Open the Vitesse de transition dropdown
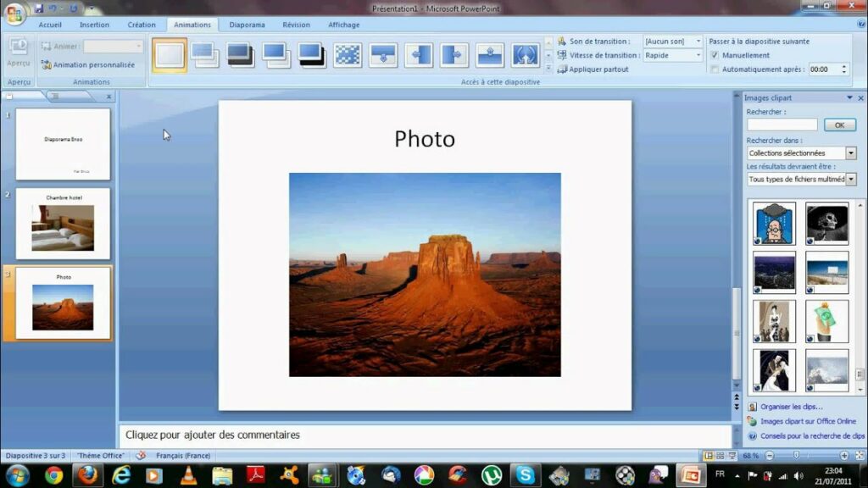Viewport: 868px width, 488px height. coord(698,54)
